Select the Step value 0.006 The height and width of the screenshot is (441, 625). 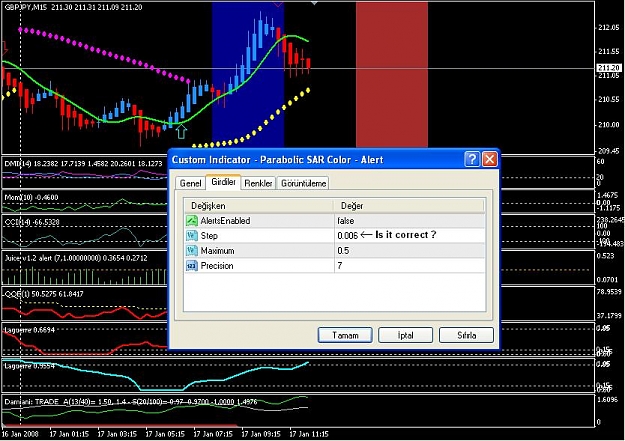(x=348, y=236)
